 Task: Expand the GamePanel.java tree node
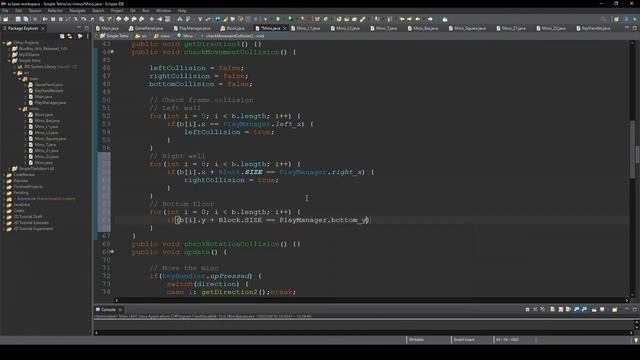point(25,84)
